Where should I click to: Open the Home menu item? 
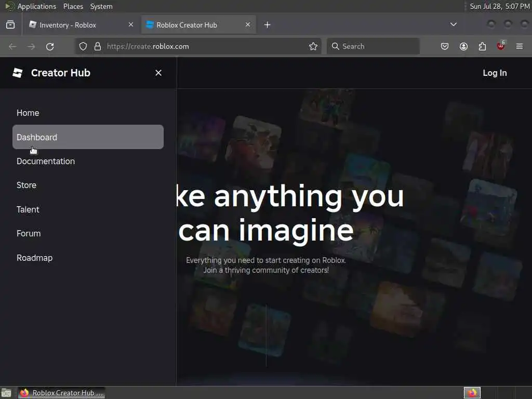click(x=88, y=113)
